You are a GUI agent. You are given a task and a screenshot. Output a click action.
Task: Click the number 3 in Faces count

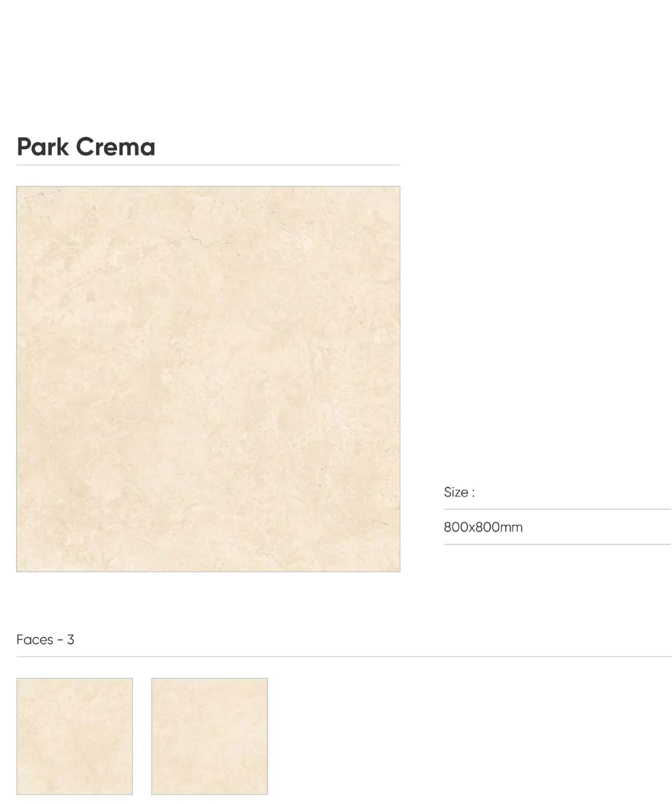(70, 640)
